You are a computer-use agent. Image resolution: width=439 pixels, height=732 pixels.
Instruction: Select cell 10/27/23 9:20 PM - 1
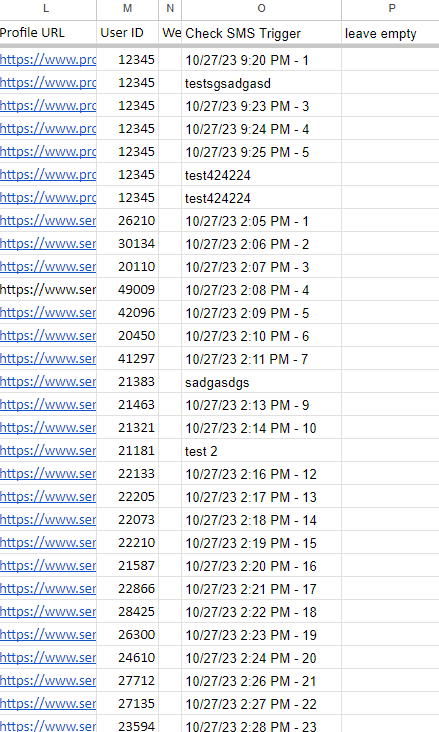[262, 60]
